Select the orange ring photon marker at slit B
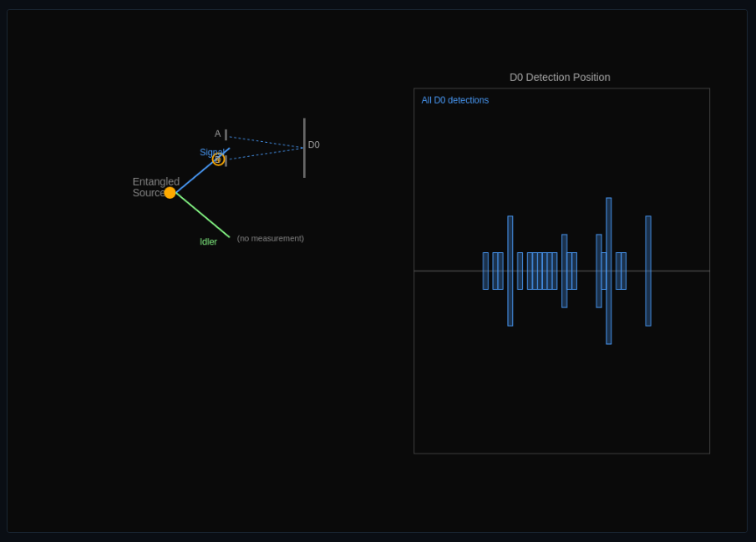Screen dimensions: 756x542 [x=218, y=160]
